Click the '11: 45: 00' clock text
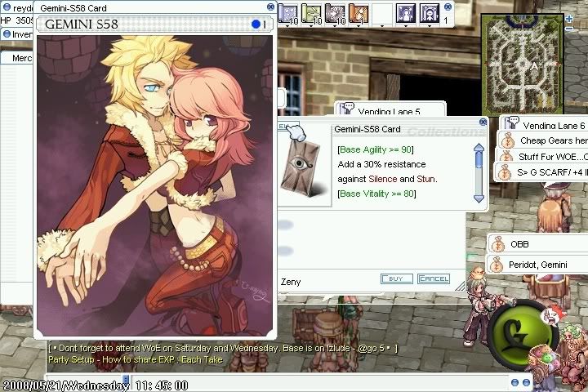Viewport: 588px width, 392px height. coord(162,385)
